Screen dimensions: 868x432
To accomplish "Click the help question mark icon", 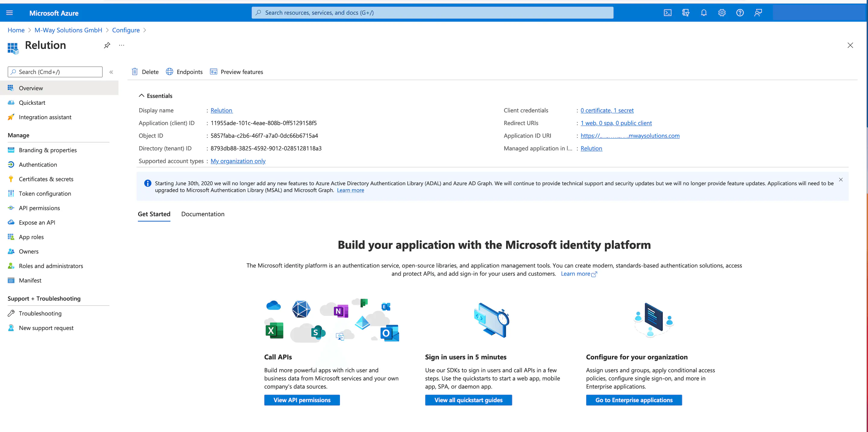I will 740,13.
